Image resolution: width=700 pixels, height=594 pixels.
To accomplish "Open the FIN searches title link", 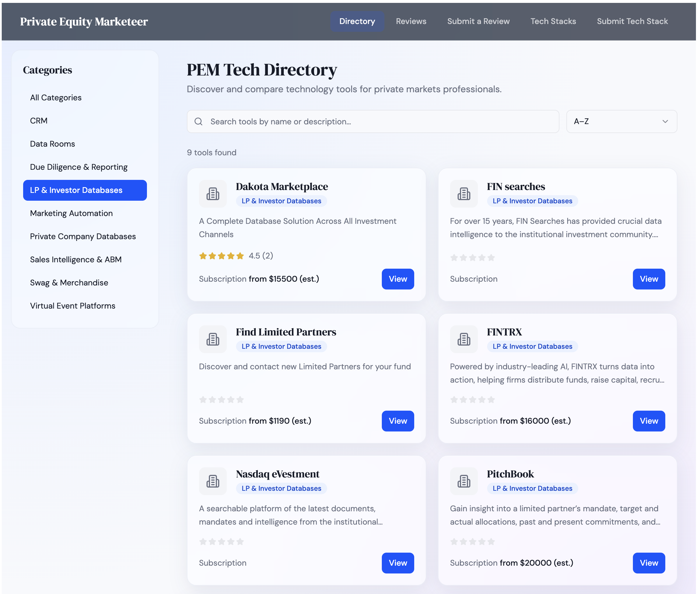I will 515,187.
